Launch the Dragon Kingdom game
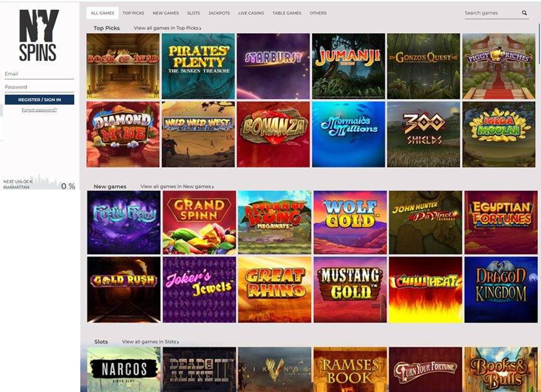 click(501, 290)
